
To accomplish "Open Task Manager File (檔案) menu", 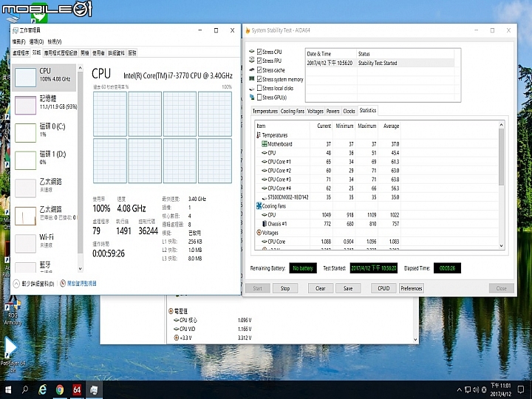I will point(18,41).
